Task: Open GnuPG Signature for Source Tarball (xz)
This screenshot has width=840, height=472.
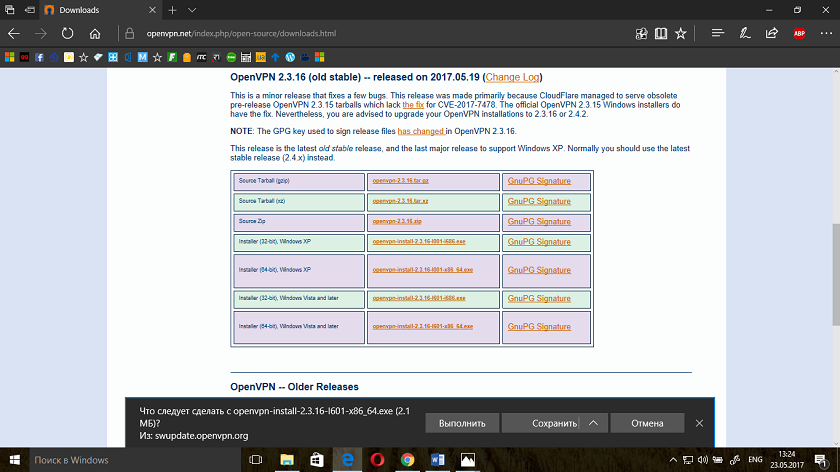Action: point(539,201)
